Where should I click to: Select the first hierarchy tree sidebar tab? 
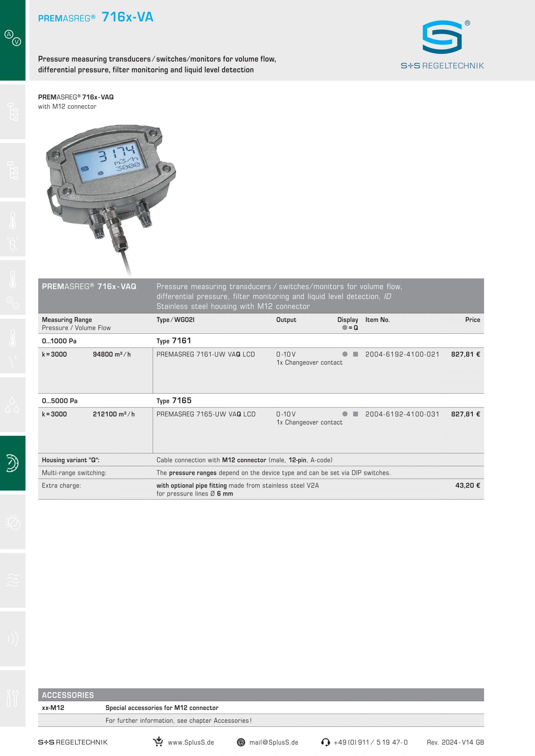(x=13, y=112)
